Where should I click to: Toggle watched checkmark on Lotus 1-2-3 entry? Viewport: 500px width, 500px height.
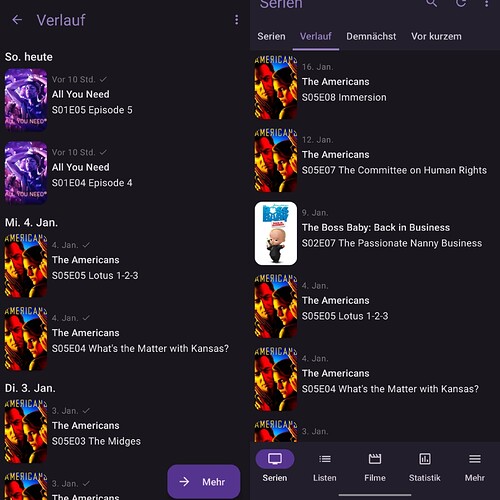click(x=86, y=245)
